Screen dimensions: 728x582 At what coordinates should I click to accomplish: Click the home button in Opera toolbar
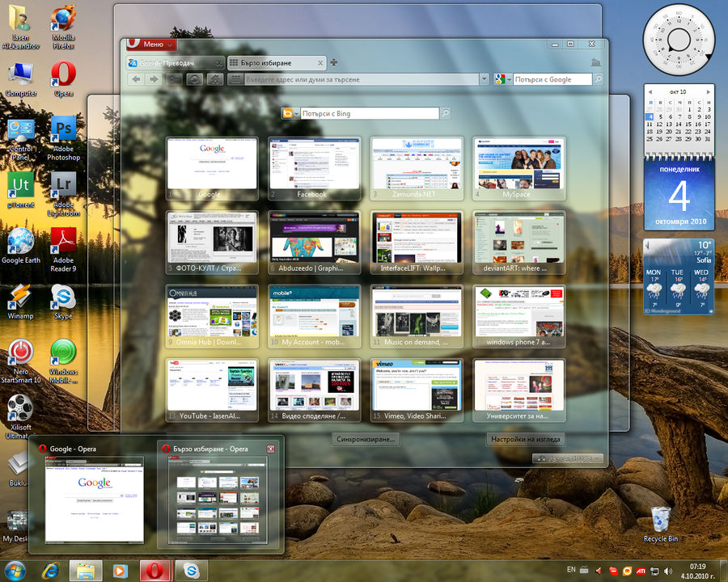(215, 79)
